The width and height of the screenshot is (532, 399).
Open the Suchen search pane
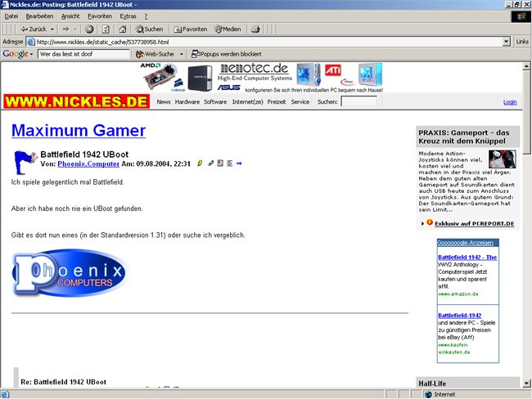149,29
